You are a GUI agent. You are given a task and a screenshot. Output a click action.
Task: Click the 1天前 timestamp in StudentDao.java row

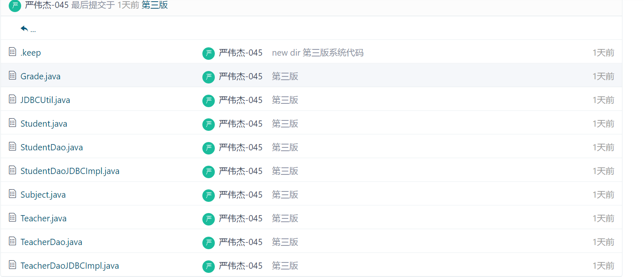click(x=603, y=147)
